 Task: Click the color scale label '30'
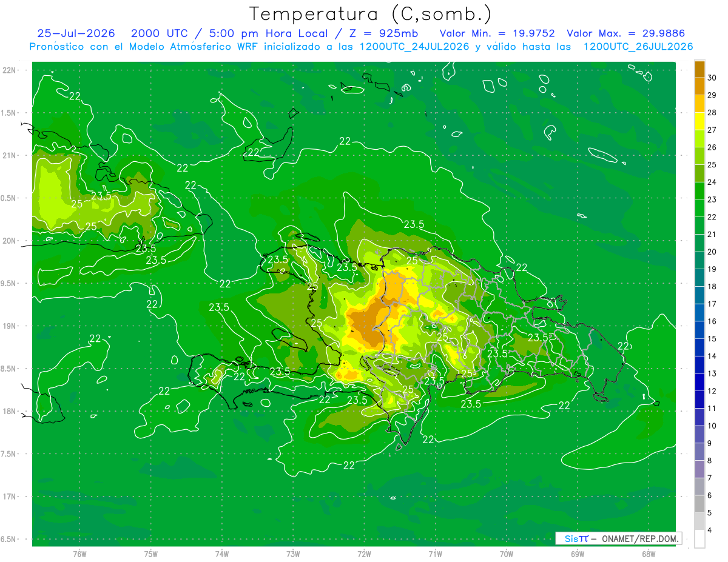(x=712, y=78)
